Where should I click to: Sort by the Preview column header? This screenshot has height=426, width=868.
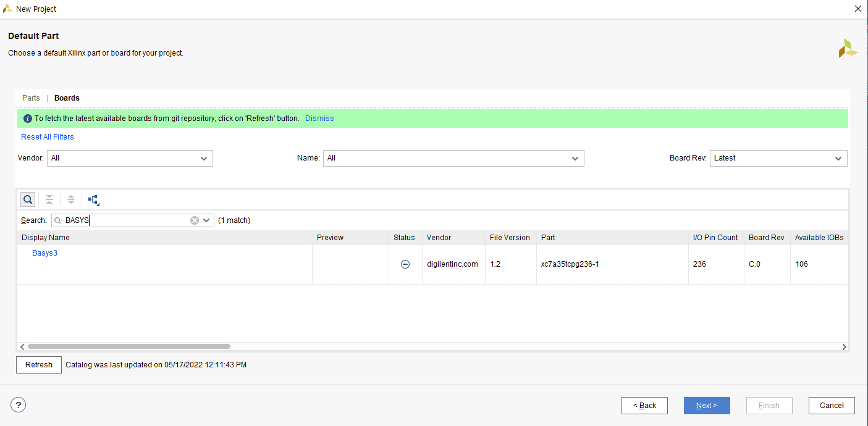click(350, 238)
